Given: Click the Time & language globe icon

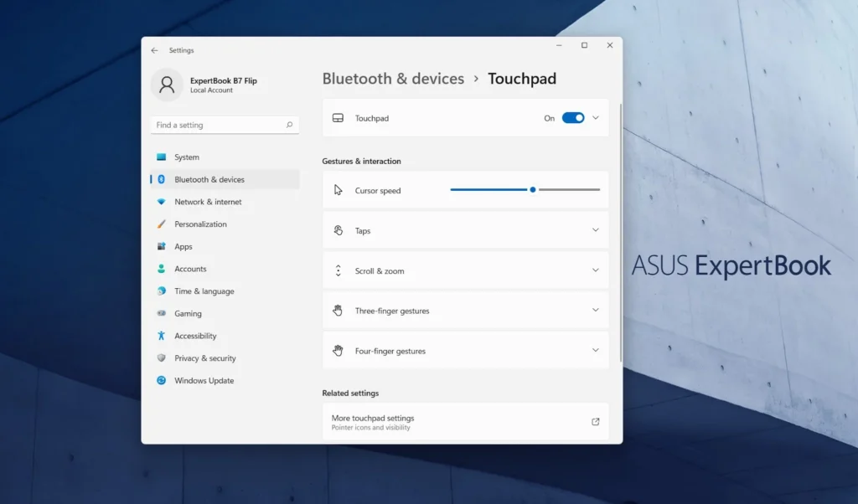Looking at the screenshot, I should pos(161,291).
